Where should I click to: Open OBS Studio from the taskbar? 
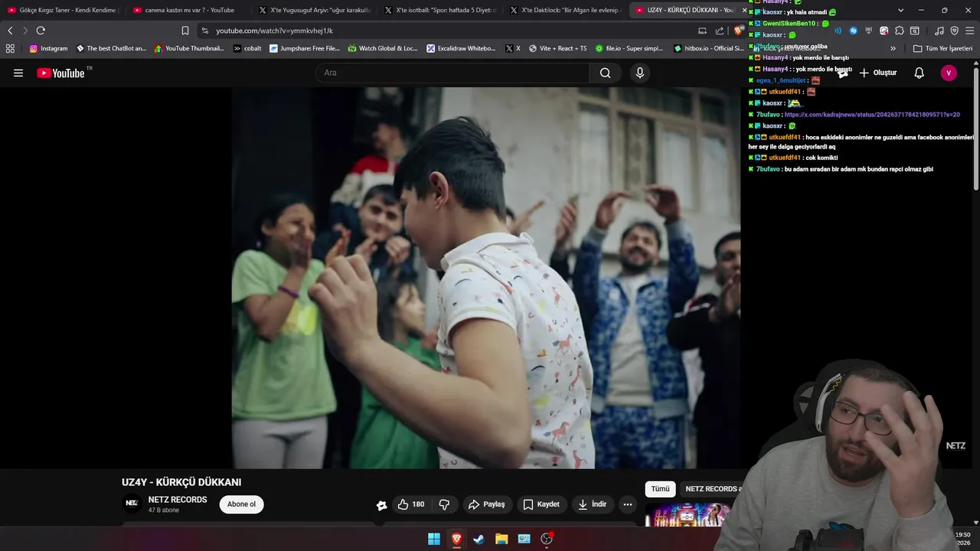(547, 539)
